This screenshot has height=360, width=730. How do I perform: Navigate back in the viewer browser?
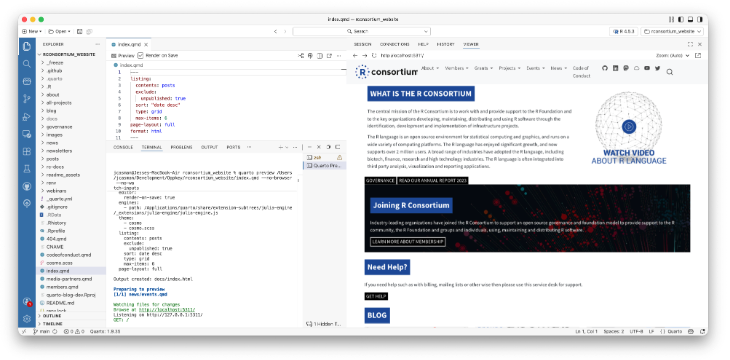[x=355, y=55]
